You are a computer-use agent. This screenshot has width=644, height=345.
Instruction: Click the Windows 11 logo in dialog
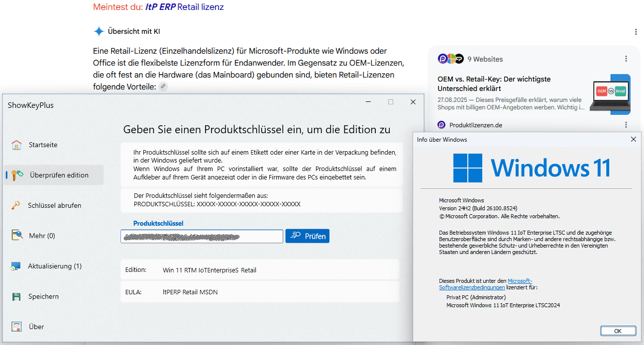pos(532,168)
